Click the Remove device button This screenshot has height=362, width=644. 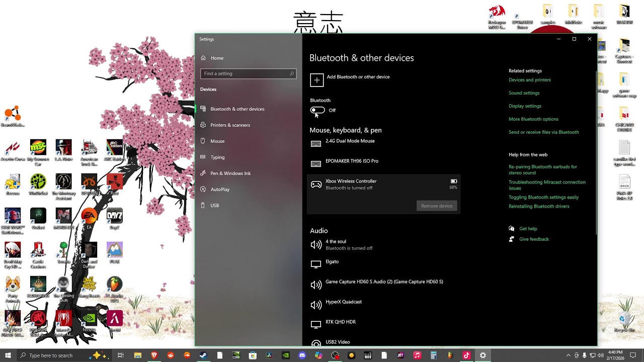(x=437, y=206)
